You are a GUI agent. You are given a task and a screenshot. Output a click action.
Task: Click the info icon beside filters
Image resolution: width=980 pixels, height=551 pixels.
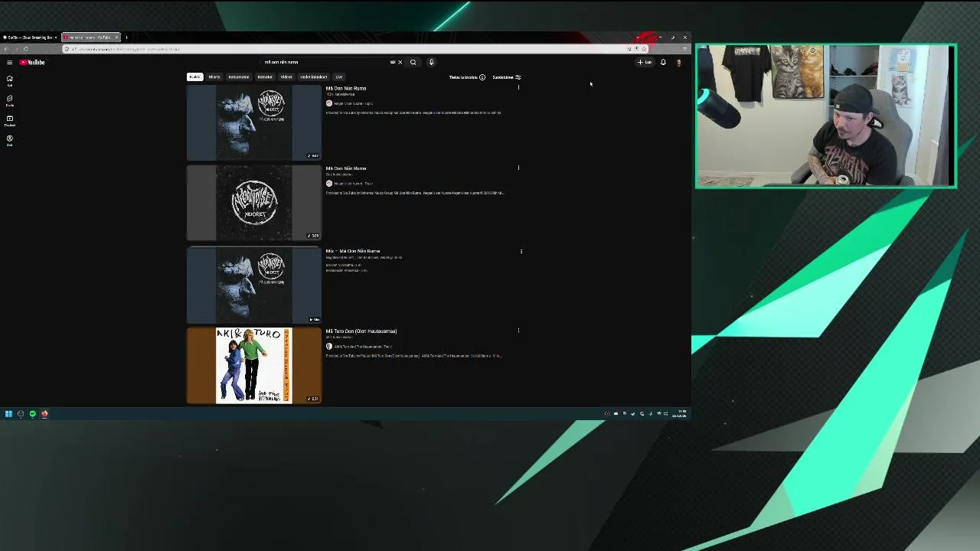click(482, 77)
